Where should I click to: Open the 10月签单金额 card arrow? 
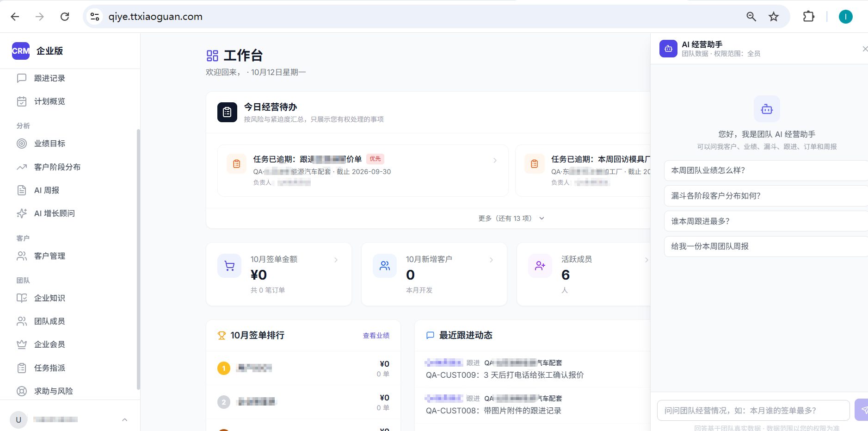pos(336,260)
